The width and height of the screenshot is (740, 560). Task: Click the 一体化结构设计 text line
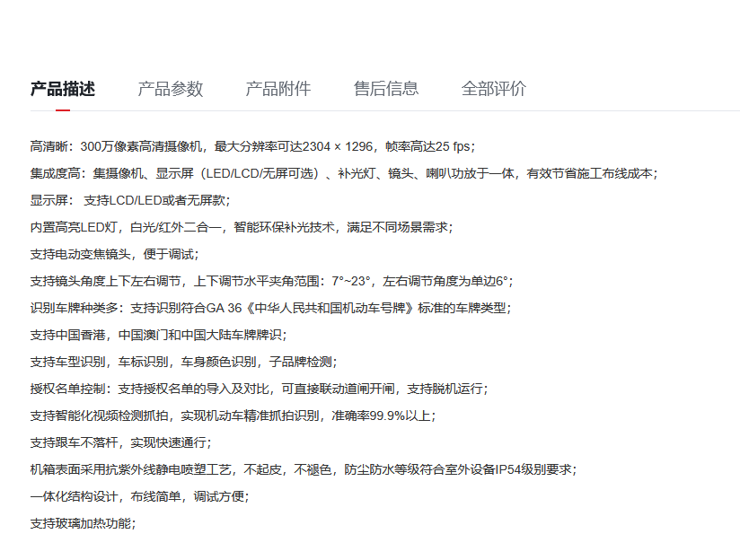tap(140, 496)
